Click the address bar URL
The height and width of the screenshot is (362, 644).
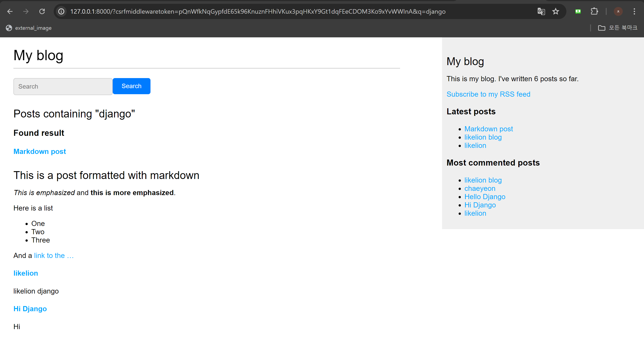point(258,11)
